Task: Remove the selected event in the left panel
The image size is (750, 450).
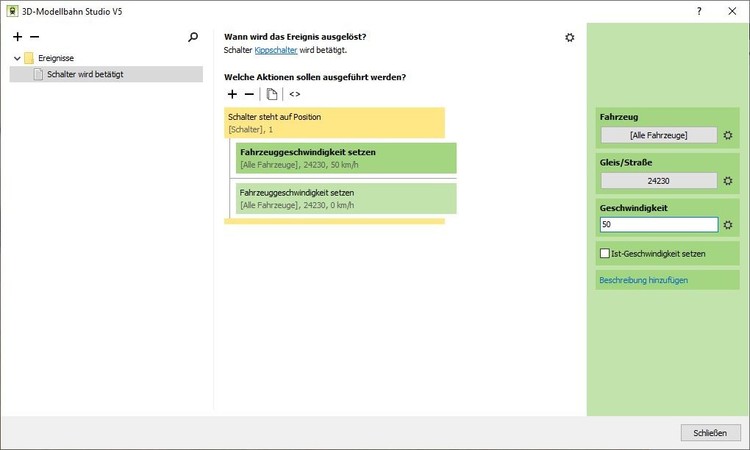Action: pyautogui.click(x=34, y=37)
